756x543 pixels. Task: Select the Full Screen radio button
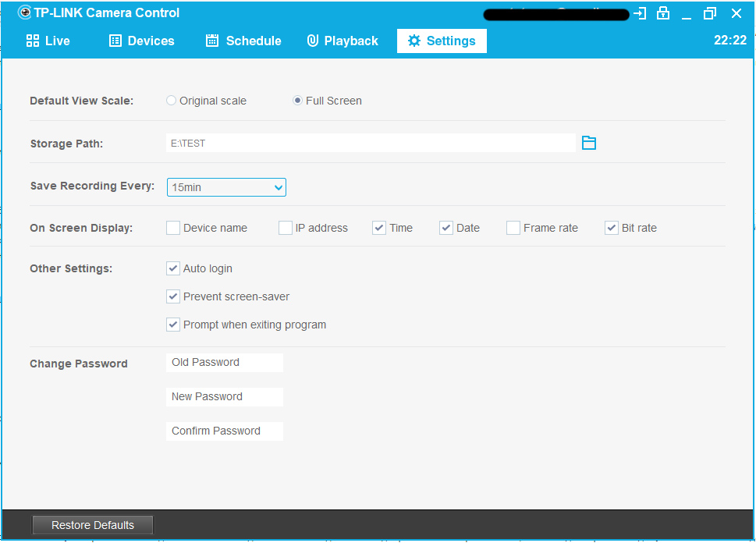298,101
